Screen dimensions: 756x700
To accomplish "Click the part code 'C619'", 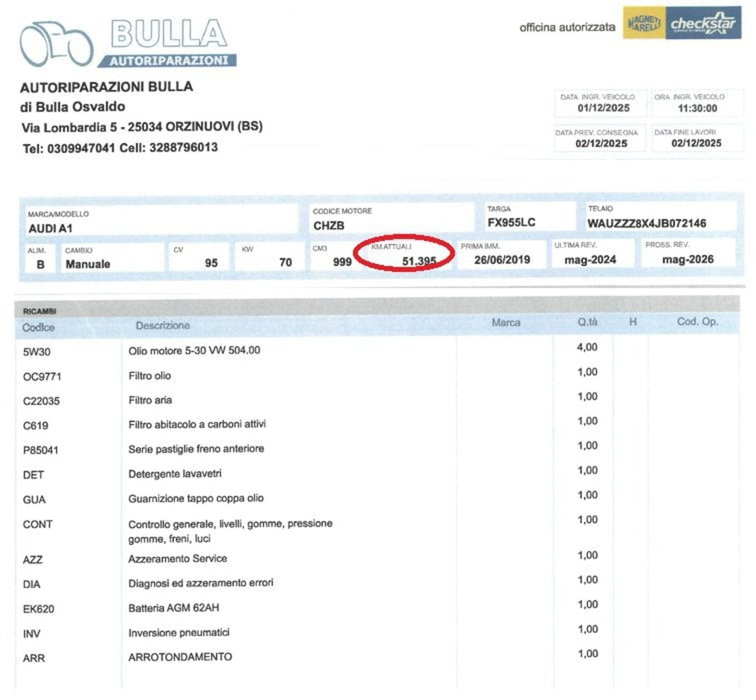I will point(35,426).
